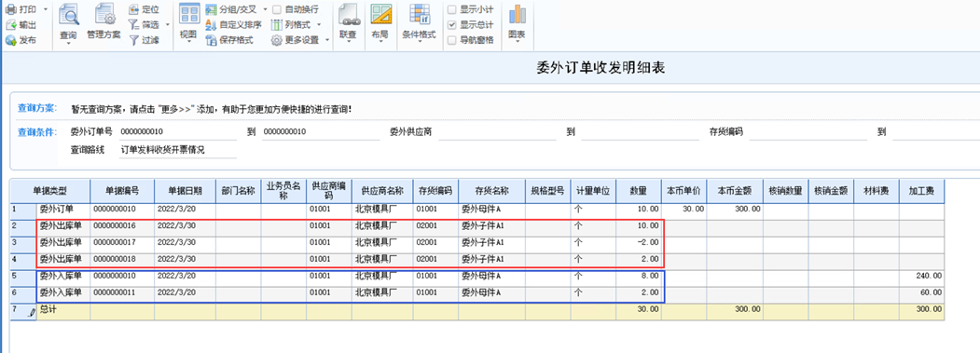
Task: Click the 视图 grid icon
Action: 188,14
